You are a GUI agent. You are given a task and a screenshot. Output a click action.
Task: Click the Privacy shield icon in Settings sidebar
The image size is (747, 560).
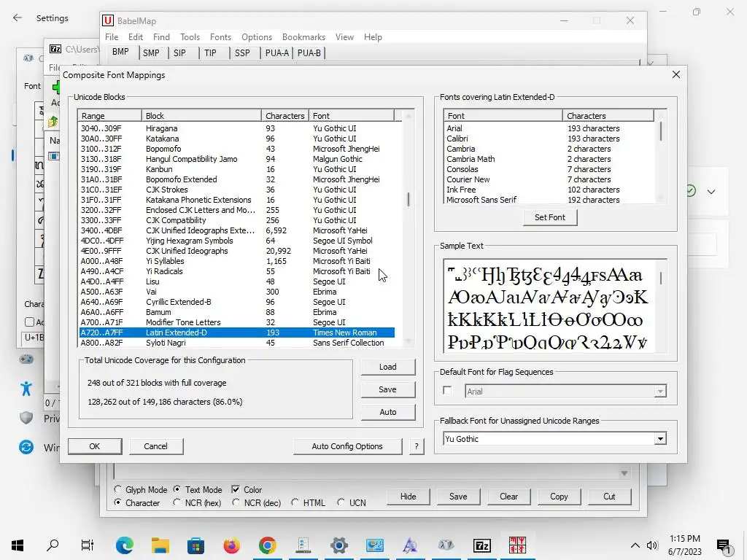click(26, 418)
